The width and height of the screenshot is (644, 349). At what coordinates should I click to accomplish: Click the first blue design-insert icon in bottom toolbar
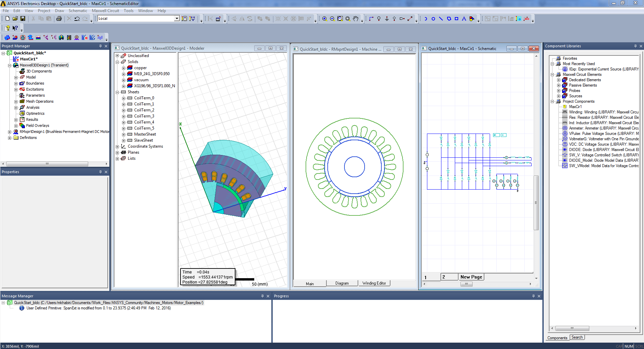pos(7,38)
